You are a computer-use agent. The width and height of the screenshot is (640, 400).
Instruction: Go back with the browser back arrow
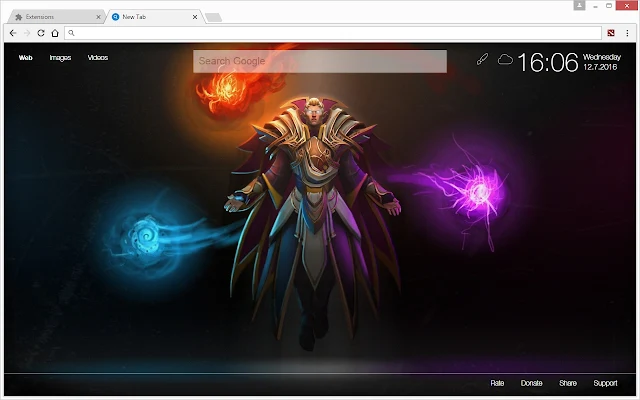(13, 33)
